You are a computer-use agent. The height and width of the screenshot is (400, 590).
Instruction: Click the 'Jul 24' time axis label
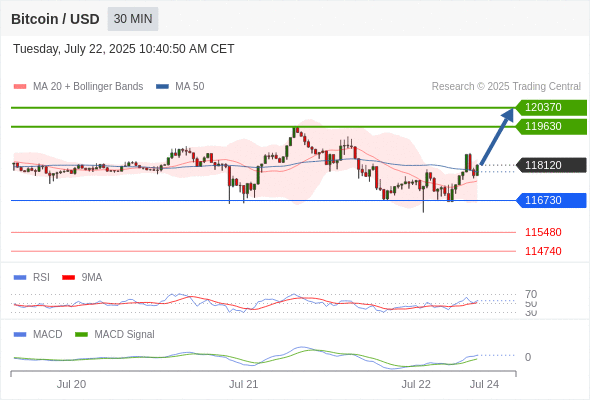click(x=484, y=384)
